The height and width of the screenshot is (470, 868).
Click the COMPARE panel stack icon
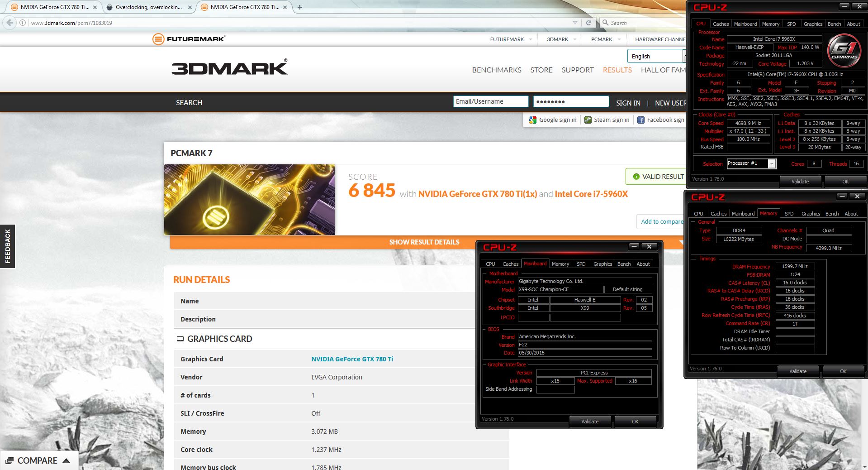pos(9,460)
